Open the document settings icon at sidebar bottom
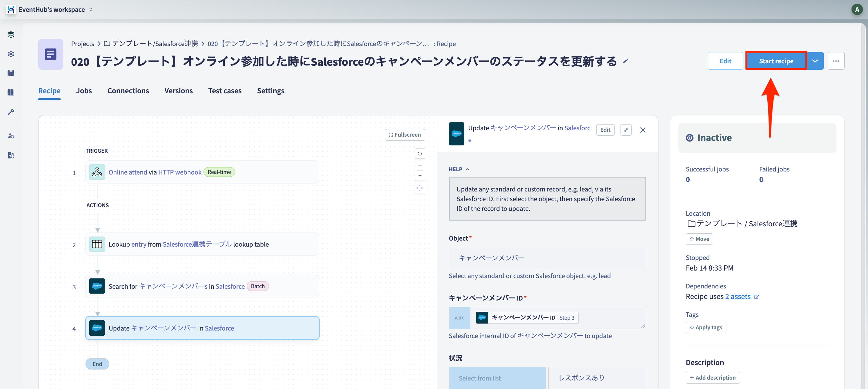This screenshot has width=868, height=389. (x=11, y=155)
